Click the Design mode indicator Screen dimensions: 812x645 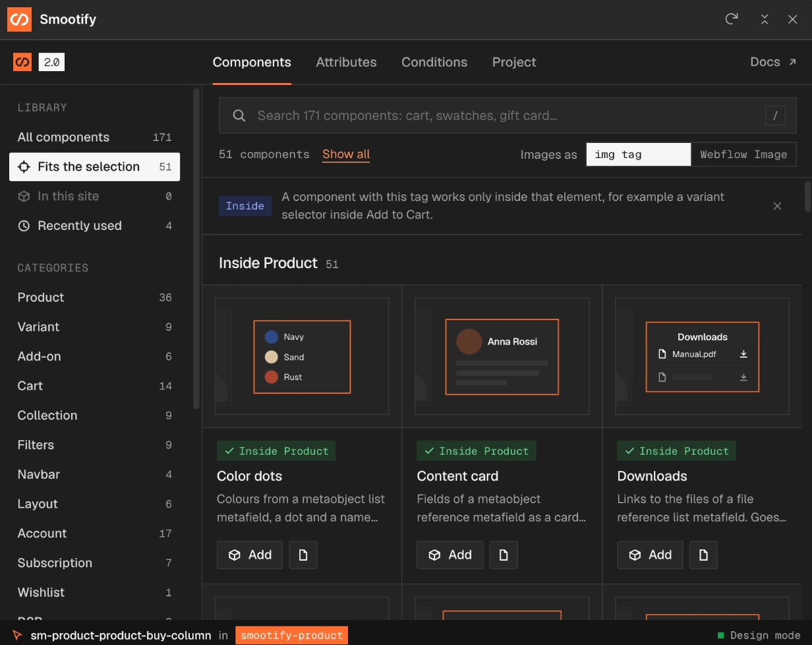759,636
